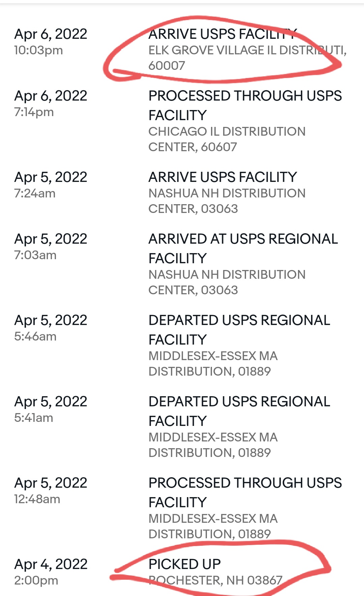Select the Apr 4, 2022 2:00pm timestamp
Screen dimensions: 364x596
[51, 572]
